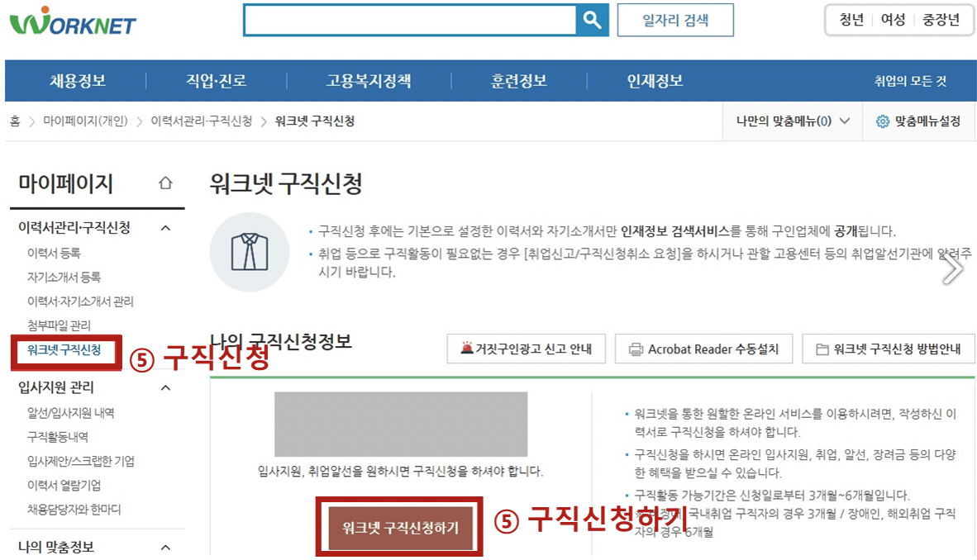Click the 거짓구인광고 신고 안내 button
Image resolution: width=977 pixels, height=560 pixels.
click(x=527, y=349)
